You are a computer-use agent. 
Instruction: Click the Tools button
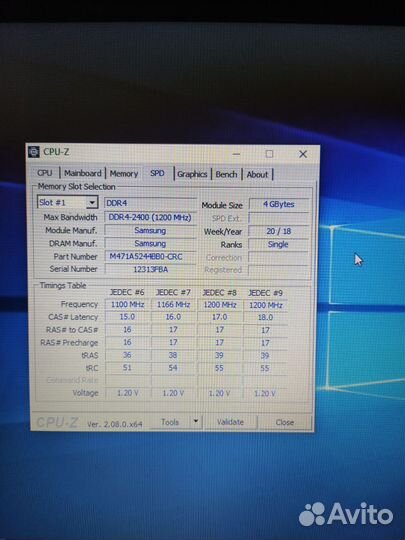[x=170, y=422]
